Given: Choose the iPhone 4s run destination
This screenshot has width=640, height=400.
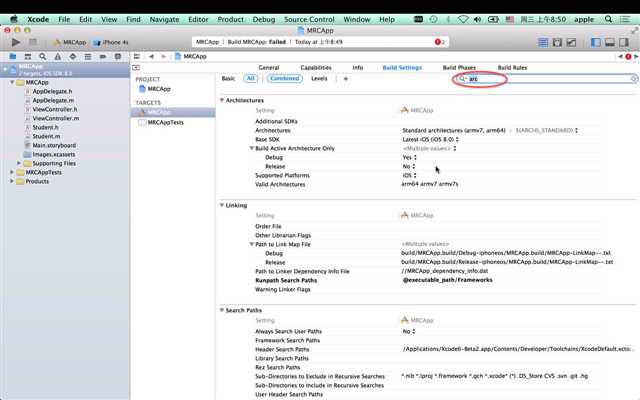Looking at the screenshot, I should click(x=111, y=42).
